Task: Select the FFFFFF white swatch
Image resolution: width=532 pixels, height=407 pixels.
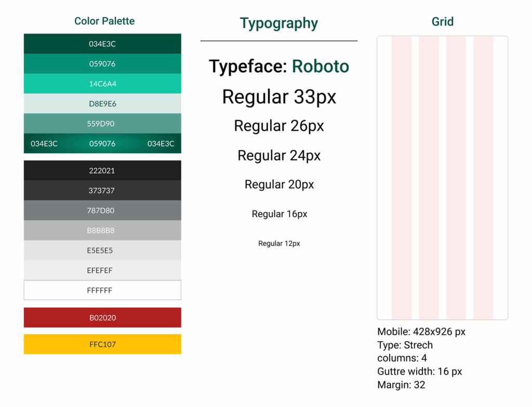Action: [102, 290]
